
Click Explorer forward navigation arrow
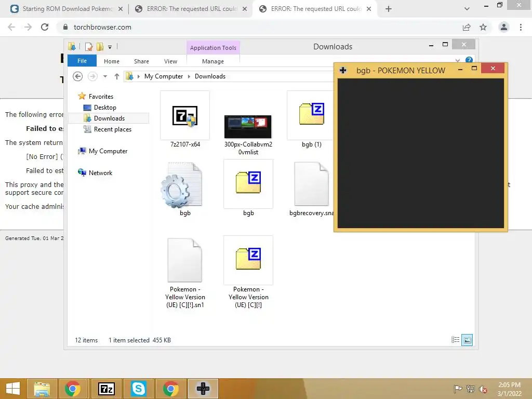click(92, 76)
